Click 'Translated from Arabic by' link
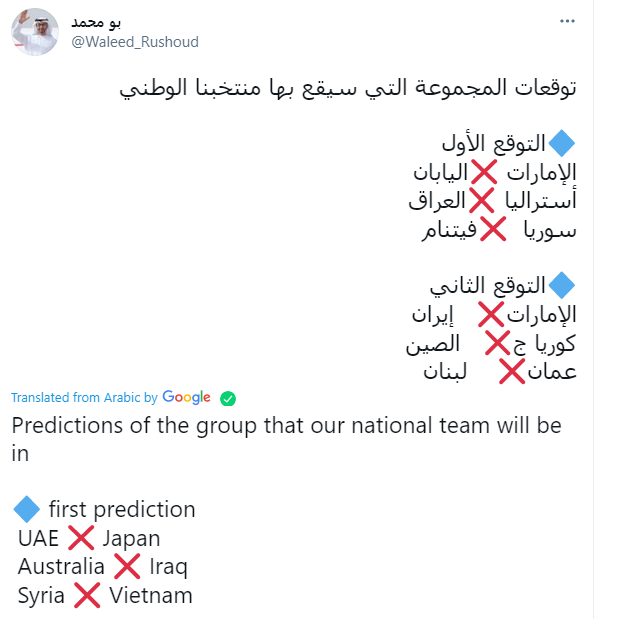The height and width of the screenshot is (619, 617). [84, 397]
